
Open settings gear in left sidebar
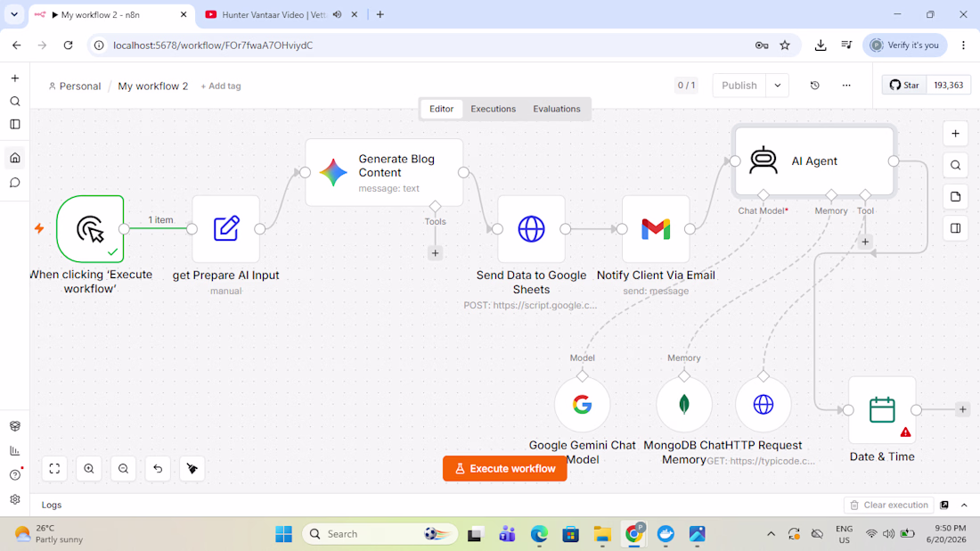15,499
